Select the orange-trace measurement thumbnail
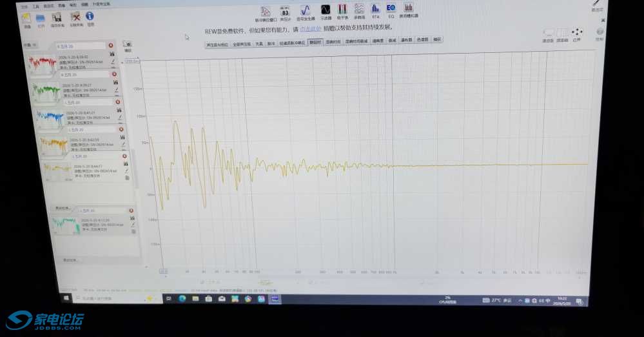The image size is (644, 337). [54, 146]
